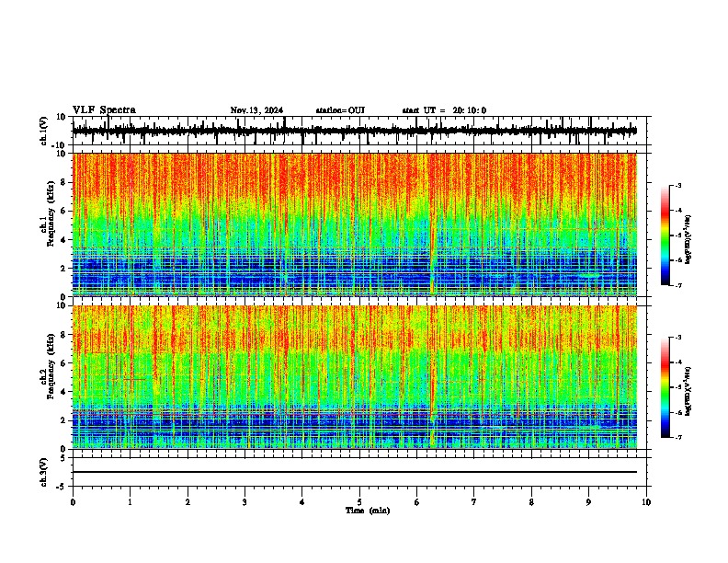Screen dimensions: 728x563
Task: Click the flat ch.3 voltage trace line
Action: coord(355,472)
